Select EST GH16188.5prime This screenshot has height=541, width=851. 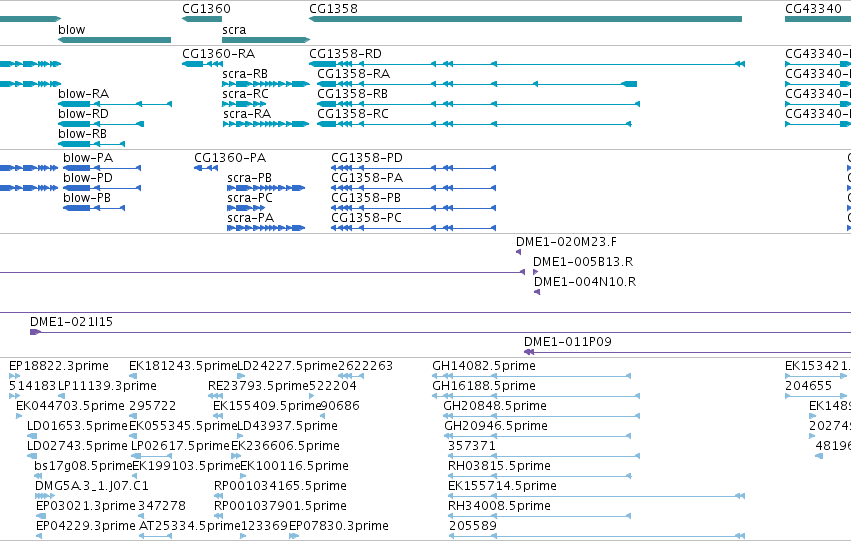(484, 386)
